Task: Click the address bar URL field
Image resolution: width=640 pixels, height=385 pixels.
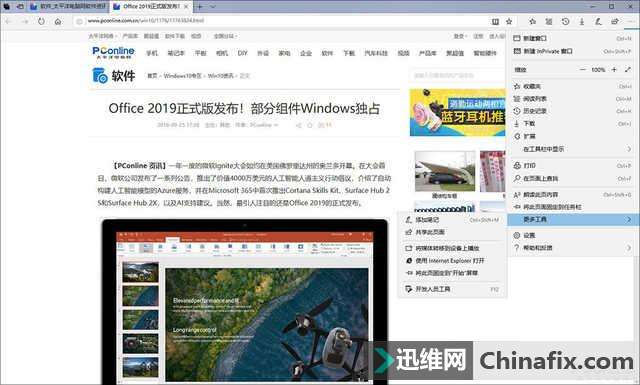Action: pos(282,21)
